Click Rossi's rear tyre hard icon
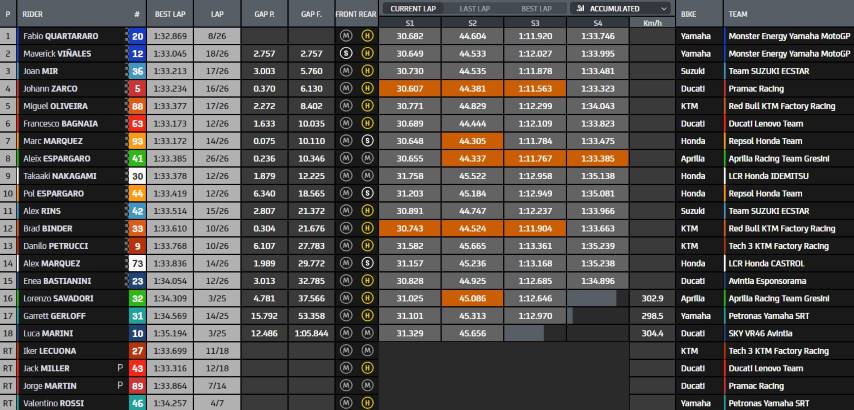This screenshot has width=854, height=410. (x=367, y=403)
